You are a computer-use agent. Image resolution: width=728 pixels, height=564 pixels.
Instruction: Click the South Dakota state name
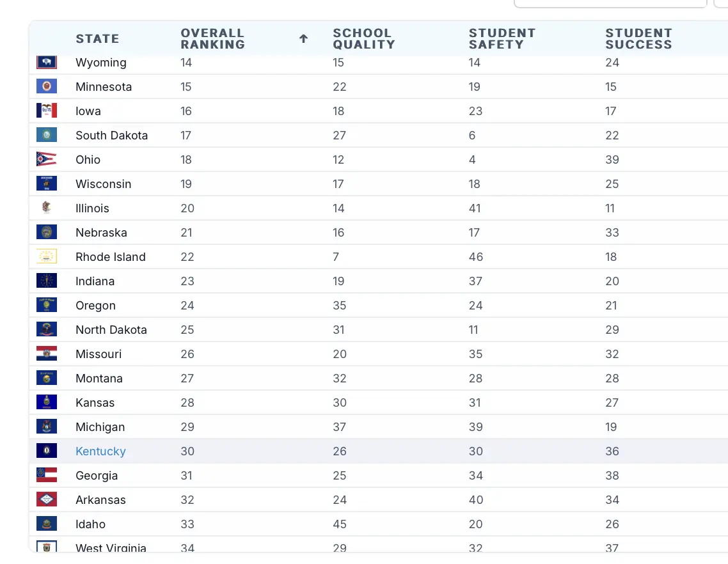pyautogui.click(x=111, y=136)
